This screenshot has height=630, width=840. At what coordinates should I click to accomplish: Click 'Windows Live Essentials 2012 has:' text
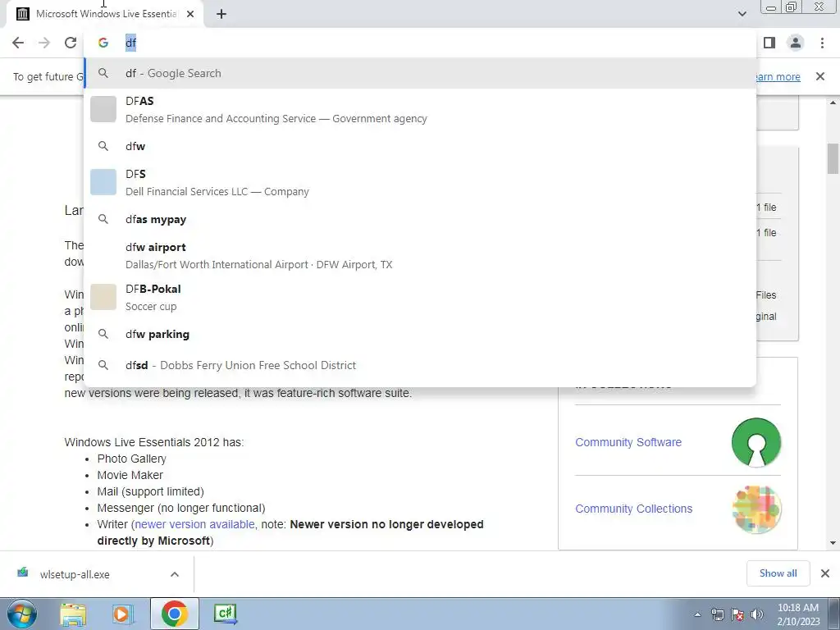click(x=153, y=442)
